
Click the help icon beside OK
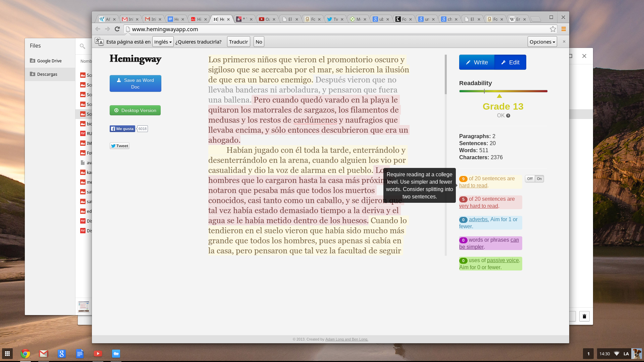(x=508, y=116)
